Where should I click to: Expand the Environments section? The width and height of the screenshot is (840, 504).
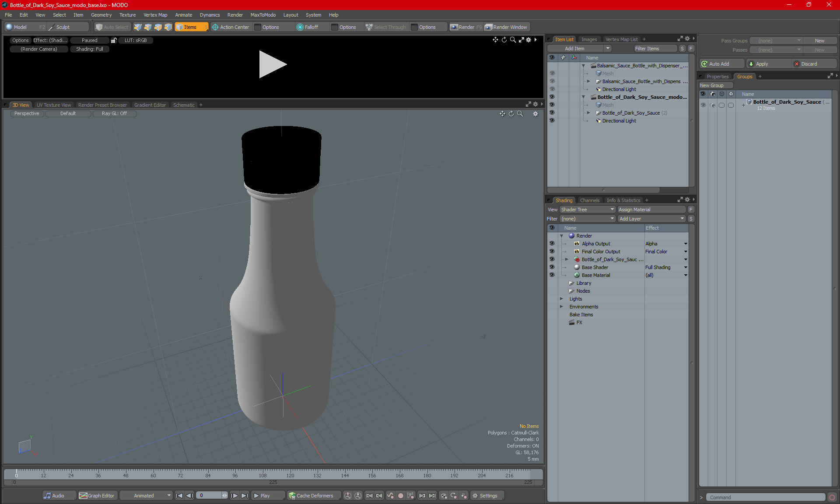[x=561, y=307]
